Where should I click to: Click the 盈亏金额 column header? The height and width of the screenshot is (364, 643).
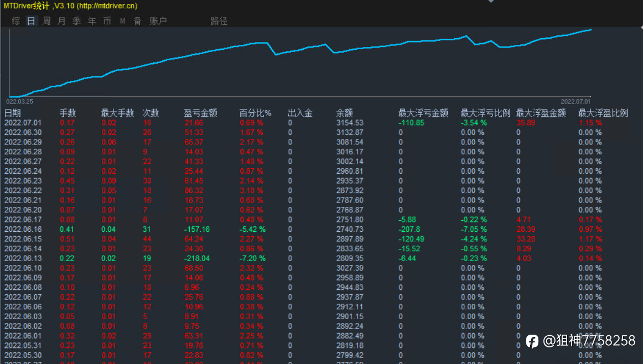click(200, 113)
